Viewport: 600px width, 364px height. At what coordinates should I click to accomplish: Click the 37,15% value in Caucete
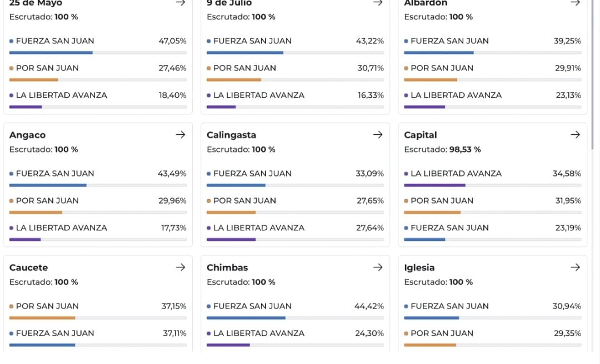(x=174, y=306)
